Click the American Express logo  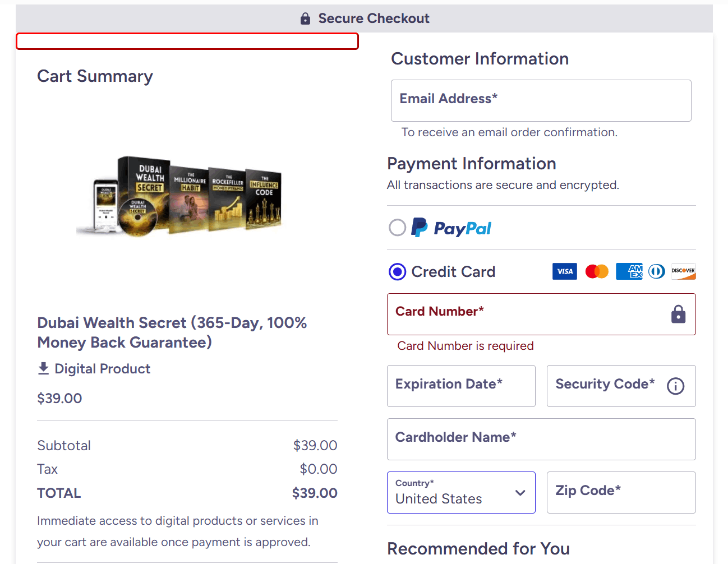click(x=629, y=271)
